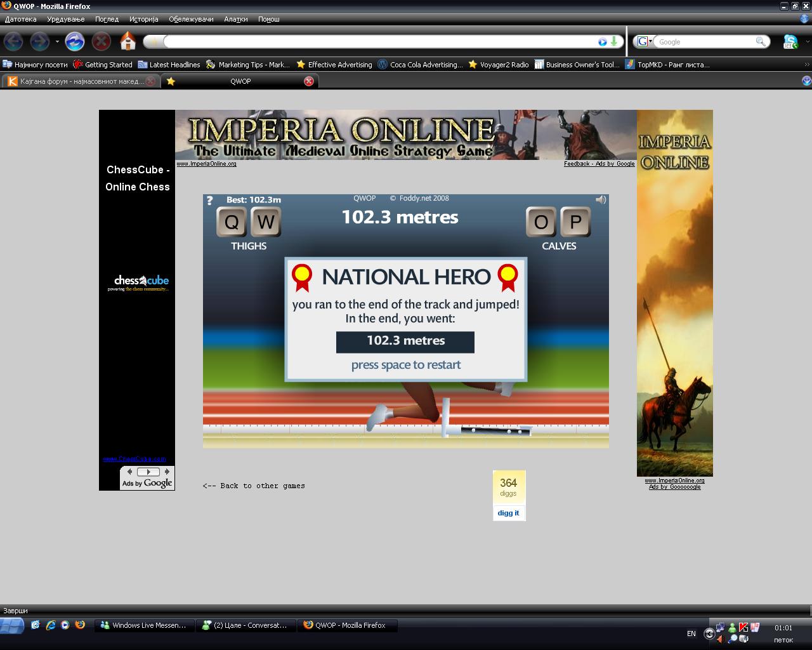Click inside the URL address bar
The height and width of the screenshot is (650, 812).
(x=381, y=42)
